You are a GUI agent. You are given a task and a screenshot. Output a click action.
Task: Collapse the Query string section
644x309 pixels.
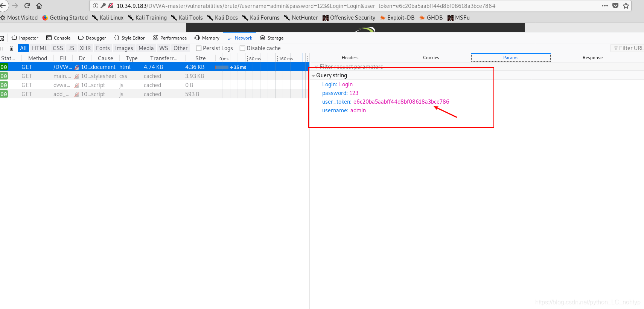click(314, 76)
